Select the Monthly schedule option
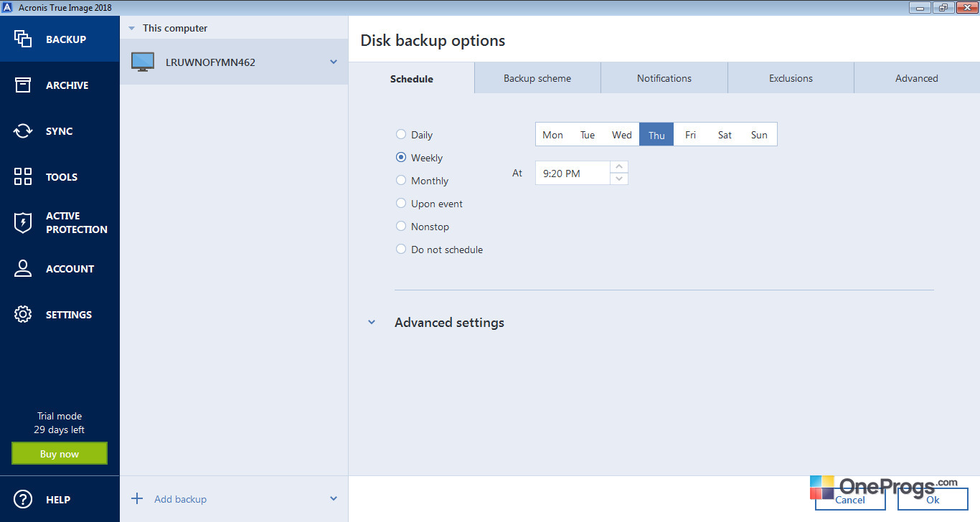This screenshot has width=980, height=522. [x=401, y=181]
